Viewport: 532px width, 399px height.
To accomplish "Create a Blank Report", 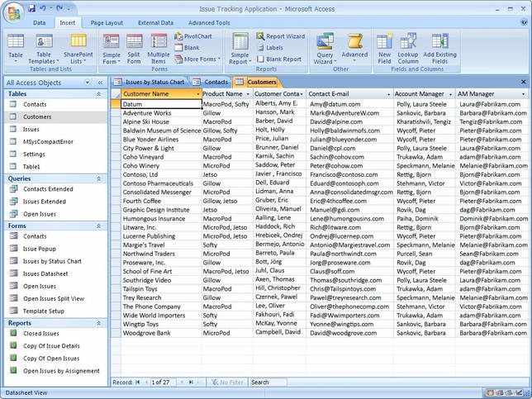I will coord(279,59).
